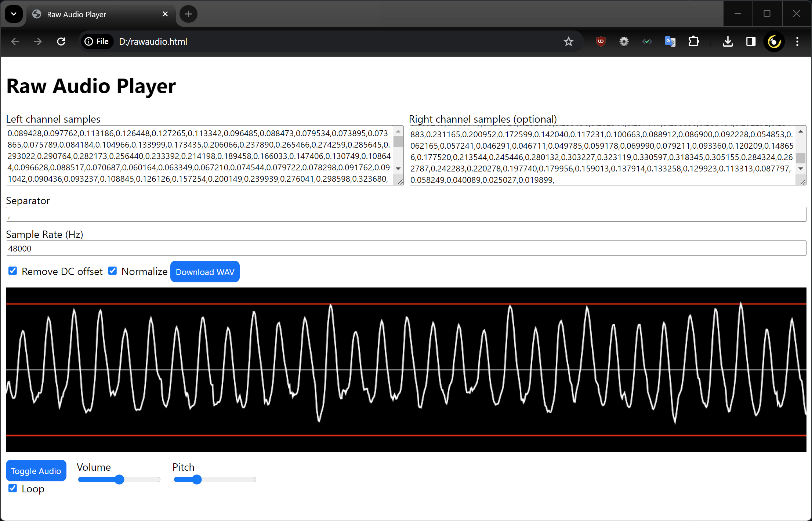Bookmark this page with the star icon
812x521 pixels.
[x=568, y=41]
